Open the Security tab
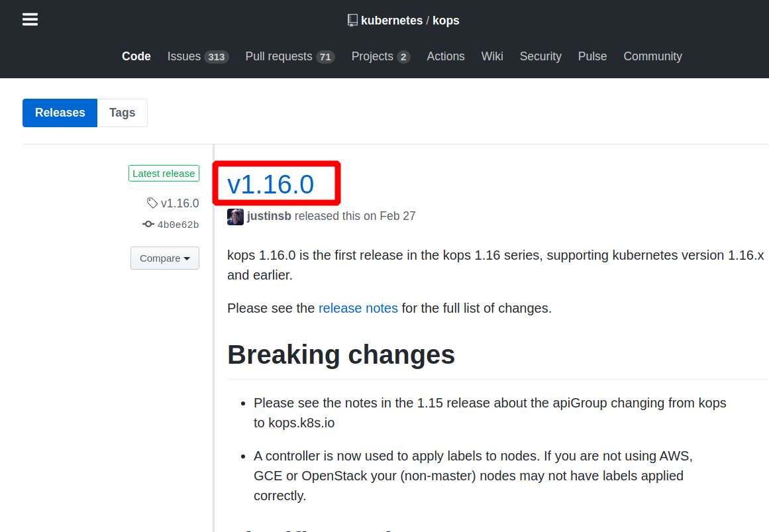Screen dimensions: 769x532 click(x=540, y=56)
